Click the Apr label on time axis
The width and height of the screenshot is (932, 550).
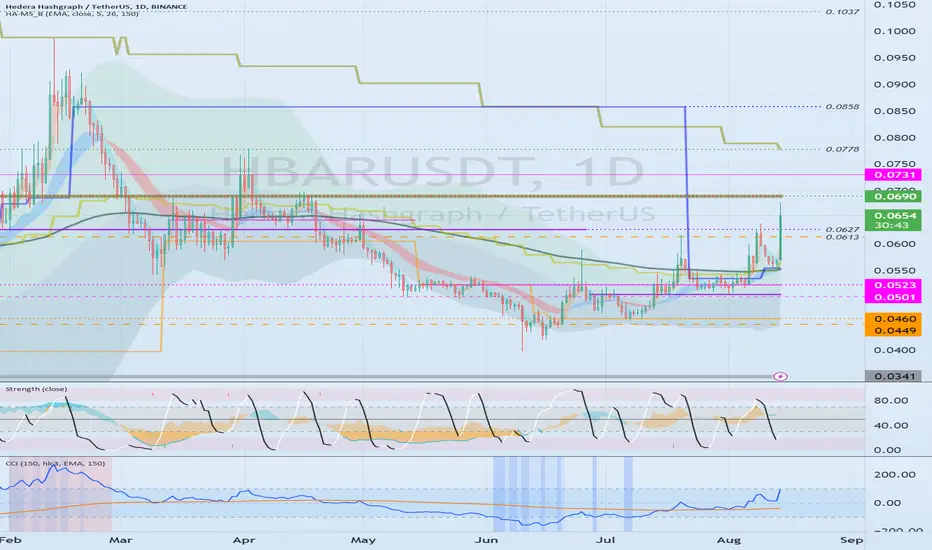coord(244,540)
